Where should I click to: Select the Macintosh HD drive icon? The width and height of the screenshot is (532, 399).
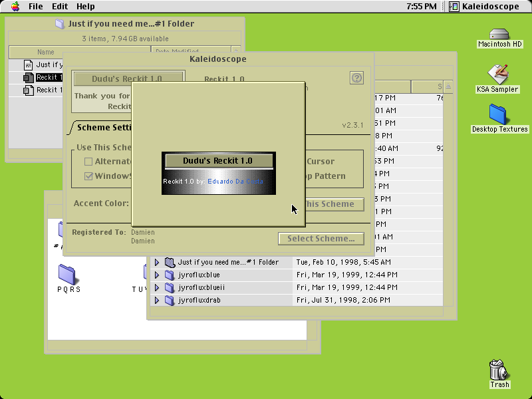point(499,39)
